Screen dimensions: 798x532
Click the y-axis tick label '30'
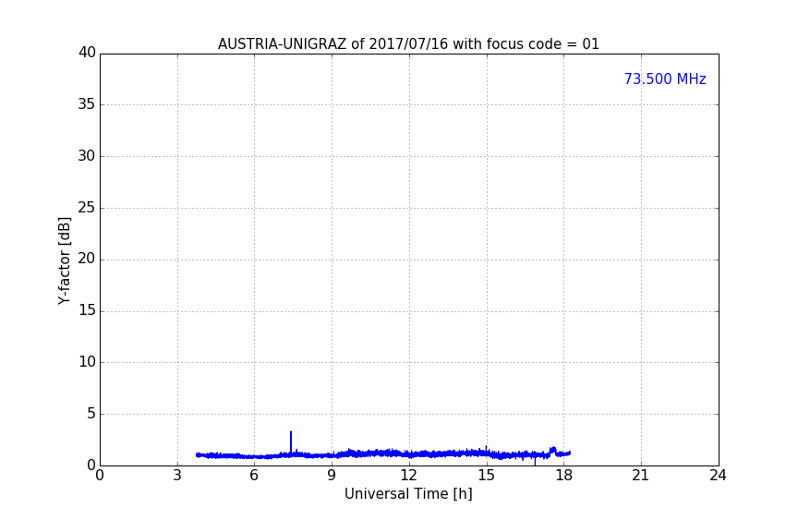point(87,156)
